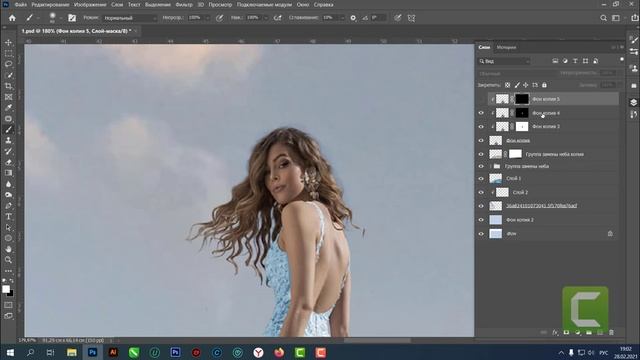Click the Home icon in options bar
This screenshot has height=360, width=640.
coord(12,18)
